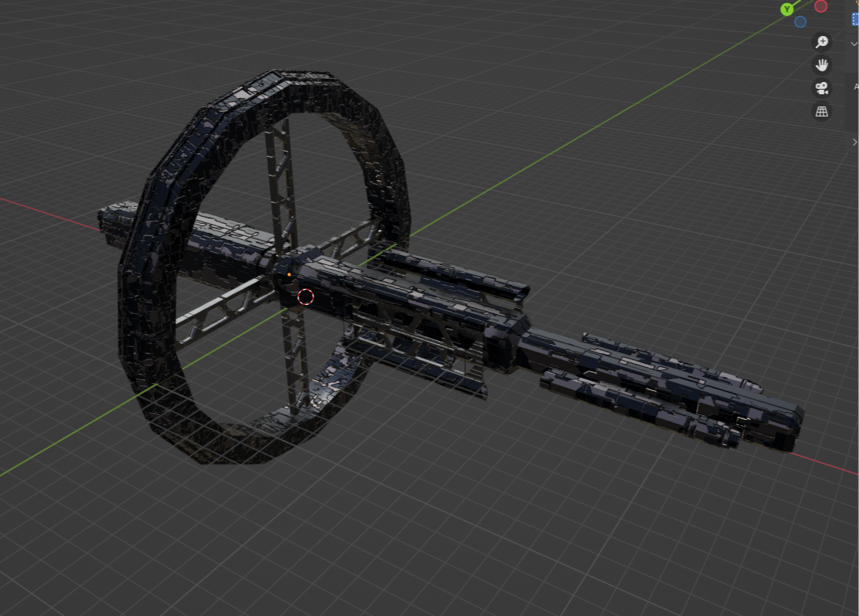Expand the right-pointing chevron in right panel

[x=854, y=143]
